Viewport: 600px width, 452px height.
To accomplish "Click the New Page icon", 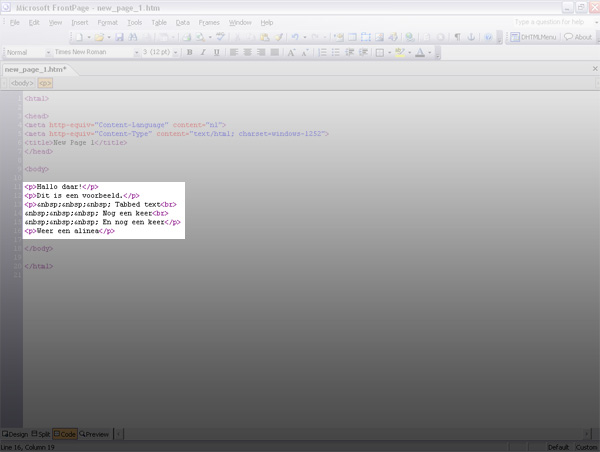I will (x=79, y=37).
